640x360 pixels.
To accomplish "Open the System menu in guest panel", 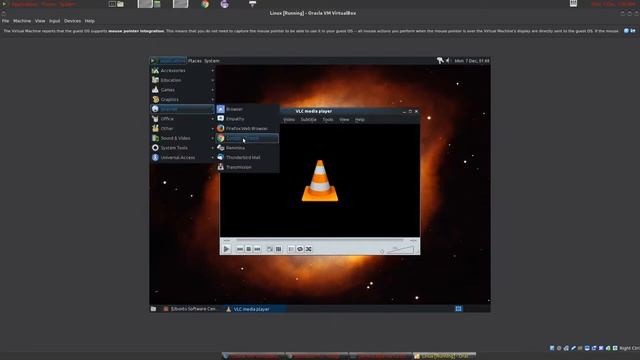I will click(x=212, y=61).
